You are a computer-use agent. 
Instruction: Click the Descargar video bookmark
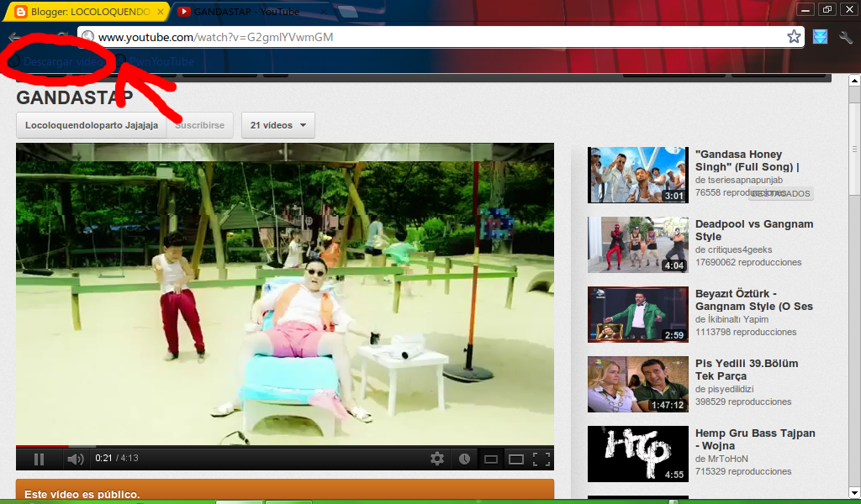click(56, 61)
